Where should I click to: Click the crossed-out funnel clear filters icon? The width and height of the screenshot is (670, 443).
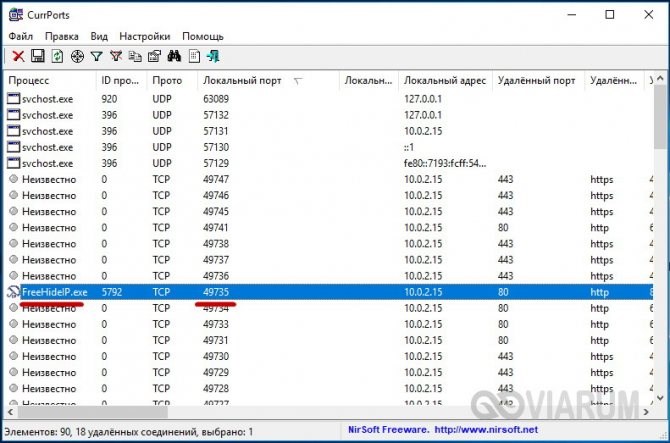pos(116,56)
